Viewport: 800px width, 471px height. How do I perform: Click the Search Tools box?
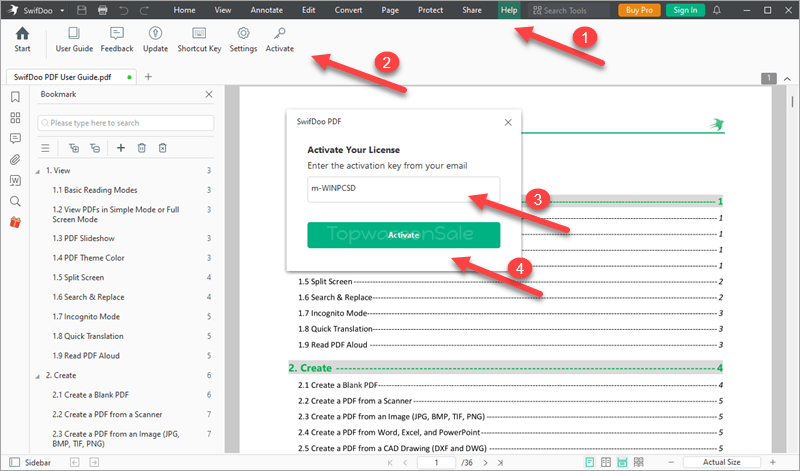(568, 10)
